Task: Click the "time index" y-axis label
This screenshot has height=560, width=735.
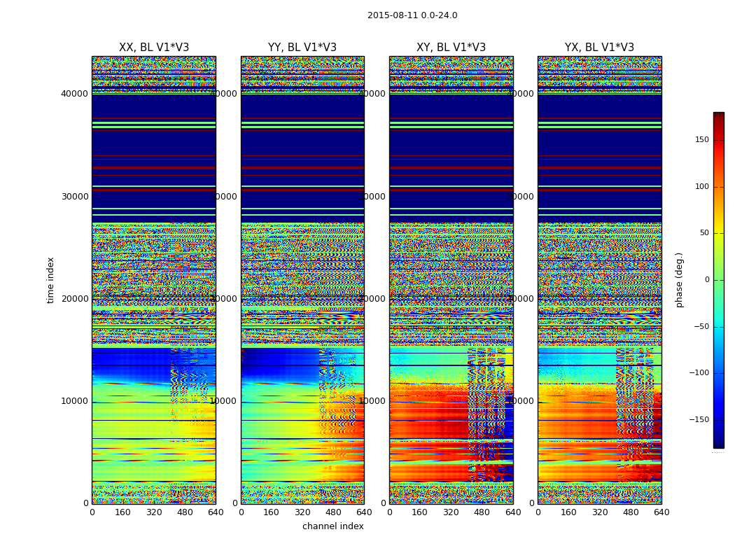Action: tap(50, 280)
